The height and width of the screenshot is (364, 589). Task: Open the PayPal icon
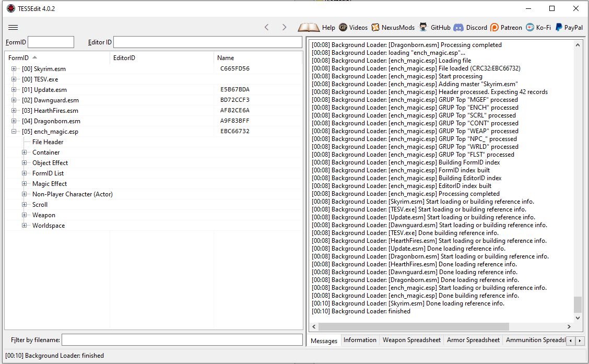559,28
